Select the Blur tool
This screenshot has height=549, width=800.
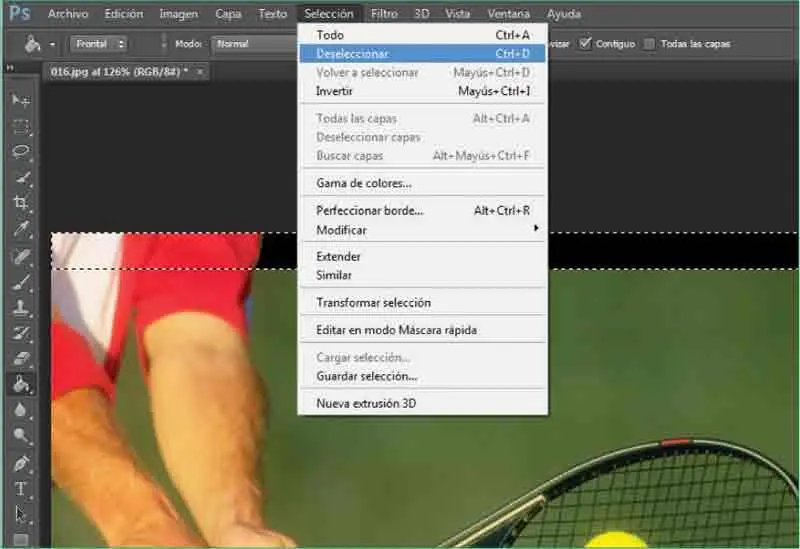click(20, 410)
